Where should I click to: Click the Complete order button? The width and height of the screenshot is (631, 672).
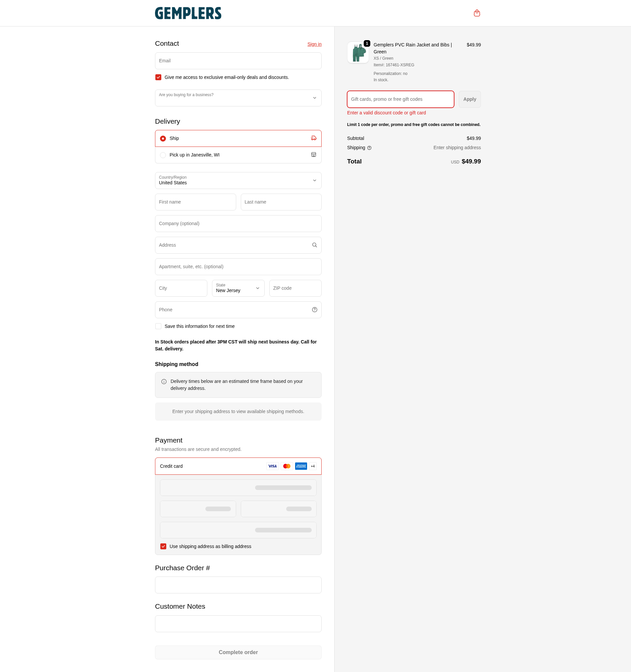[x=238, y=652]
